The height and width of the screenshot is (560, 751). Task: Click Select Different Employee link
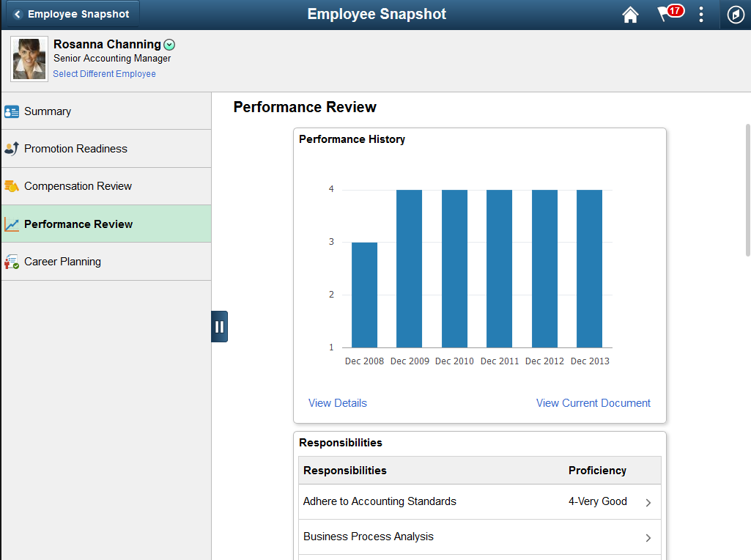105,74
